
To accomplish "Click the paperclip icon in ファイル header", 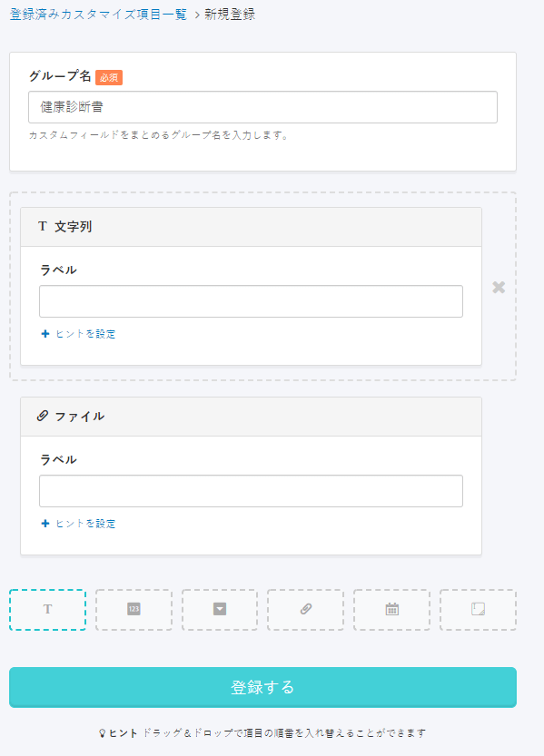I will (x=43, y=416).
